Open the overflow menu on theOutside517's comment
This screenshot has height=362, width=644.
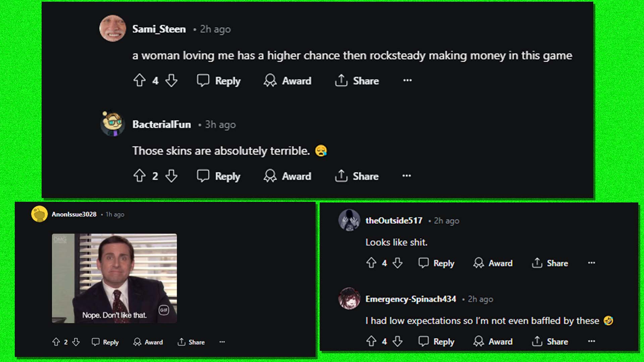(x=591, y=263)
